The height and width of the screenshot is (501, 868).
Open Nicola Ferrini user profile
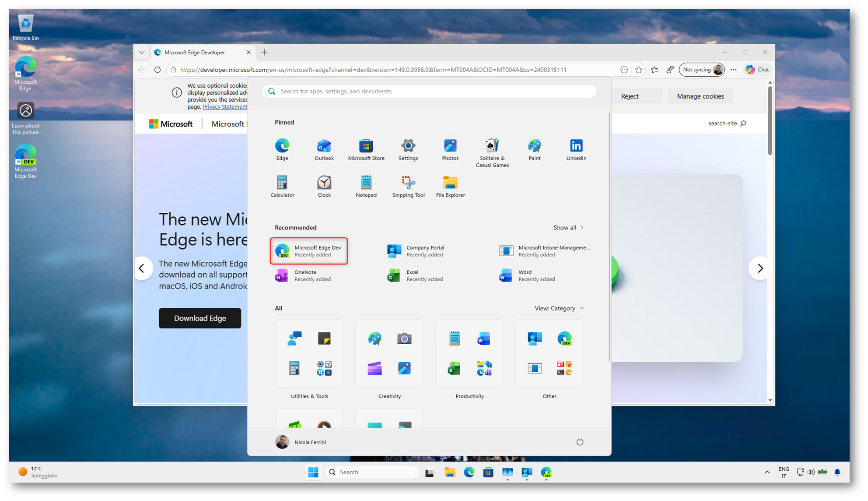[301, 442]
